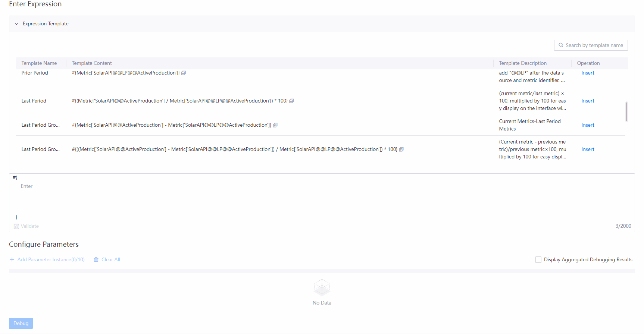Screen dimensions: 644x334
Task: Insert the Last Period template
Action: 587,101
